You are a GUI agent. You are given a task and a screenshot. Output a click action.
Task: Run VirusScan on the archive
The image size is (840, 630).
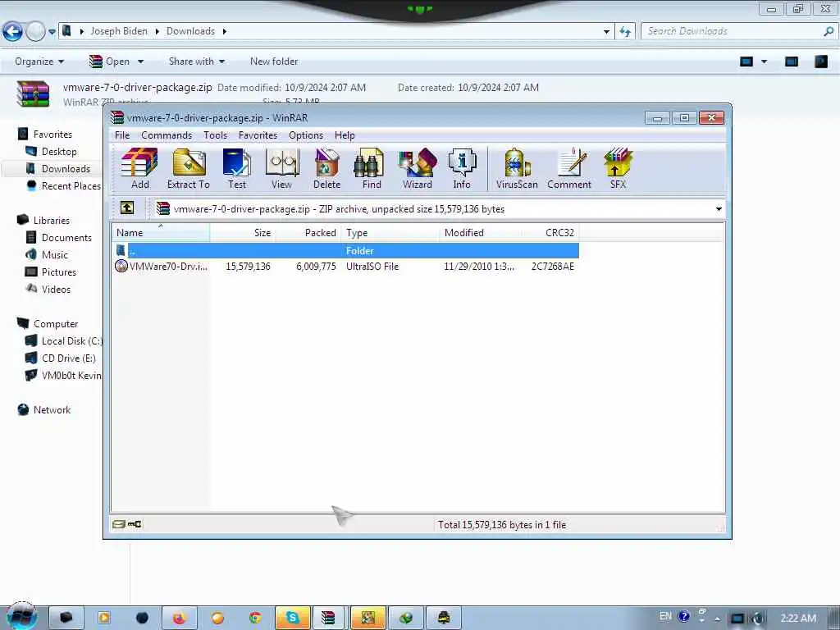(x=517, y=168)
